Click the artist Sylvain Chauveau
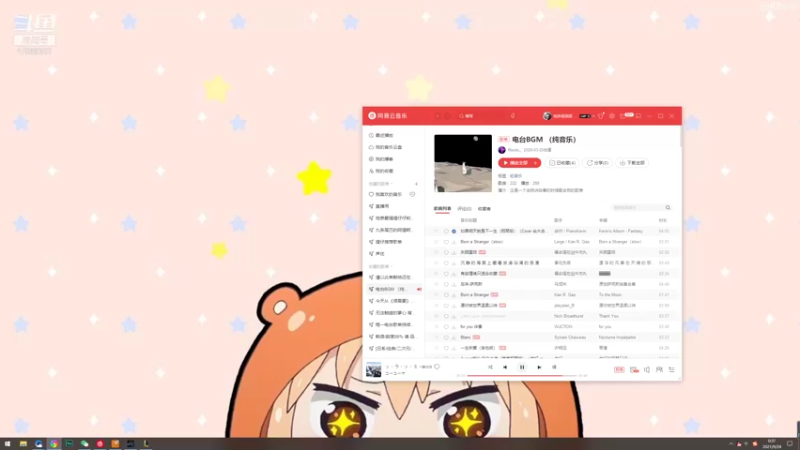The width and height of the screenshot is (800, 450). click(569, 337)
